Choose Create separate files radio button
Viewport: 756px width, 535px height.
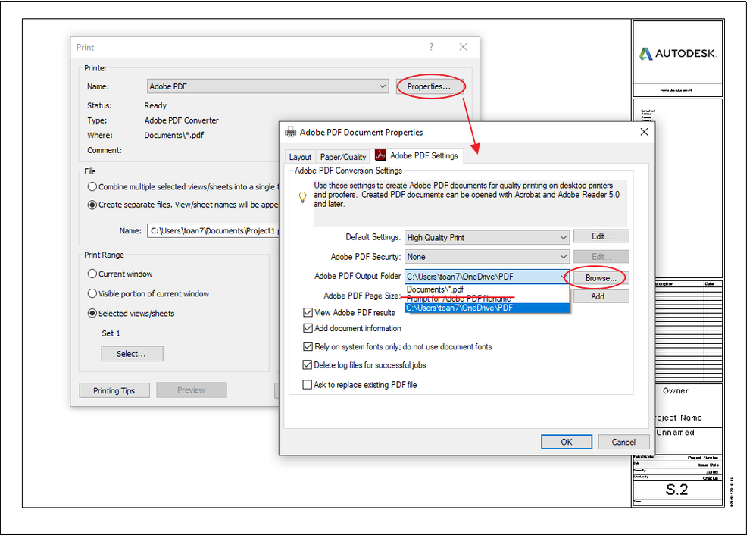92,205
